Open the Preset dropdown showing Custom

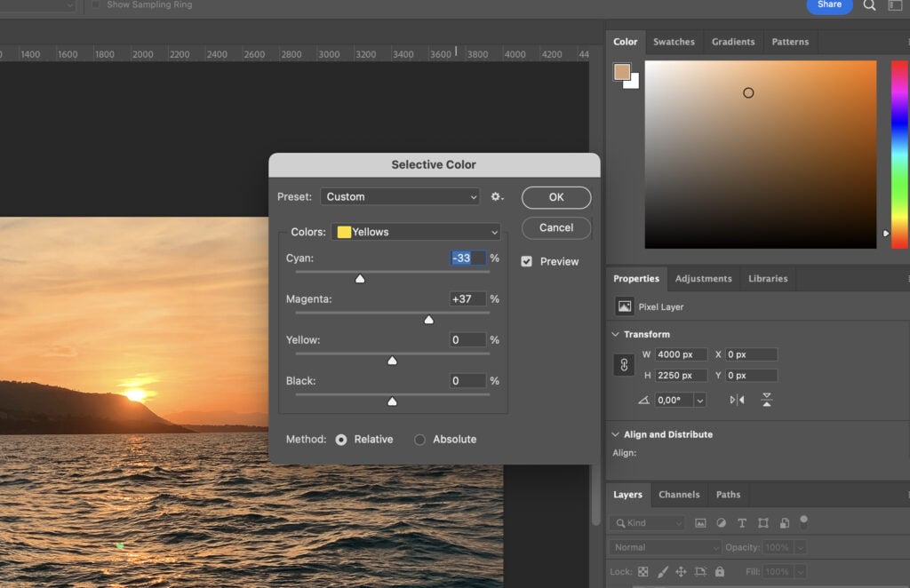pyautogui.click(x=399, y=196)
